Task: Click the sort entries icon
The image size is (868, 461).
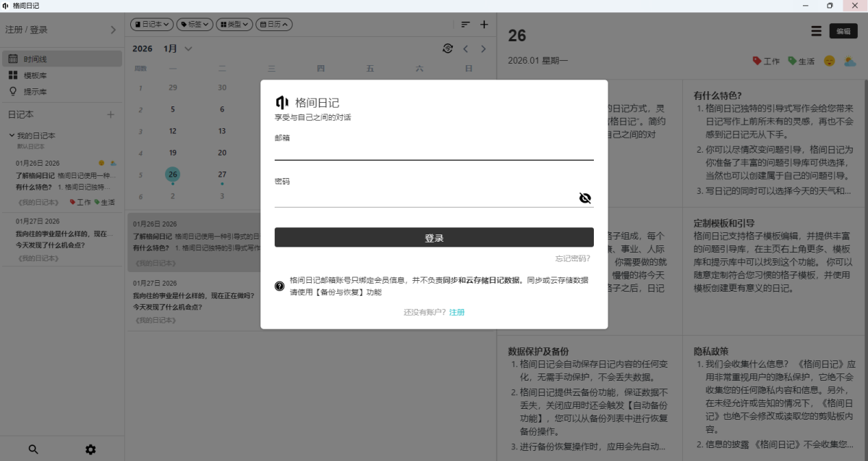Action: (x=466, y=25)
